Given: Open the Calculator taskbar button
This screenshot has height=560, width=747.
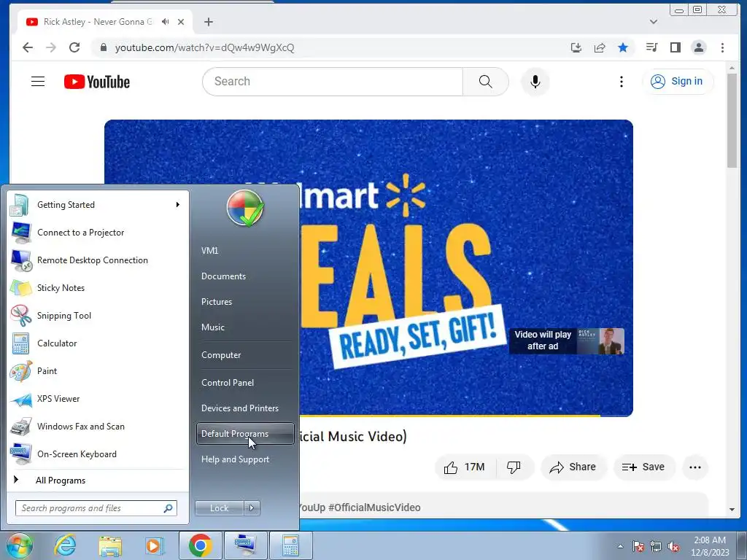Looking at the screenshot, I should (x=290, y=545).
